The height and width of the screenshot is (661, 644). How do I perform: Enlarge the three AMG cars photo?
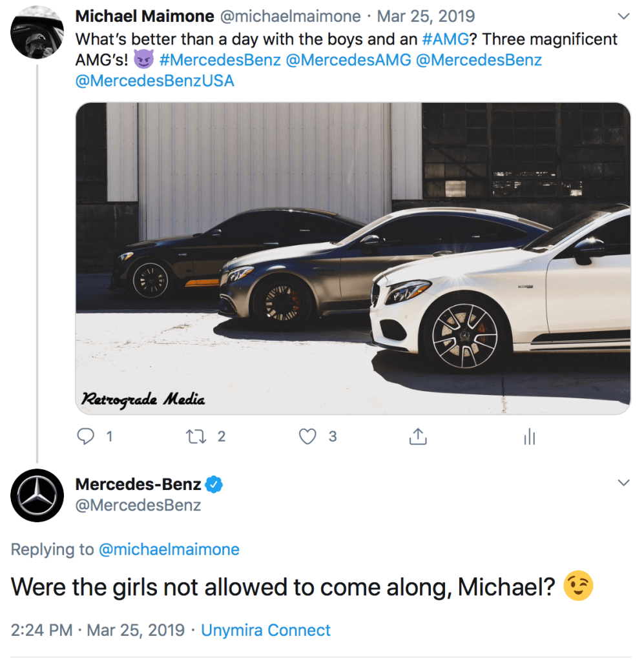(353, 258)
